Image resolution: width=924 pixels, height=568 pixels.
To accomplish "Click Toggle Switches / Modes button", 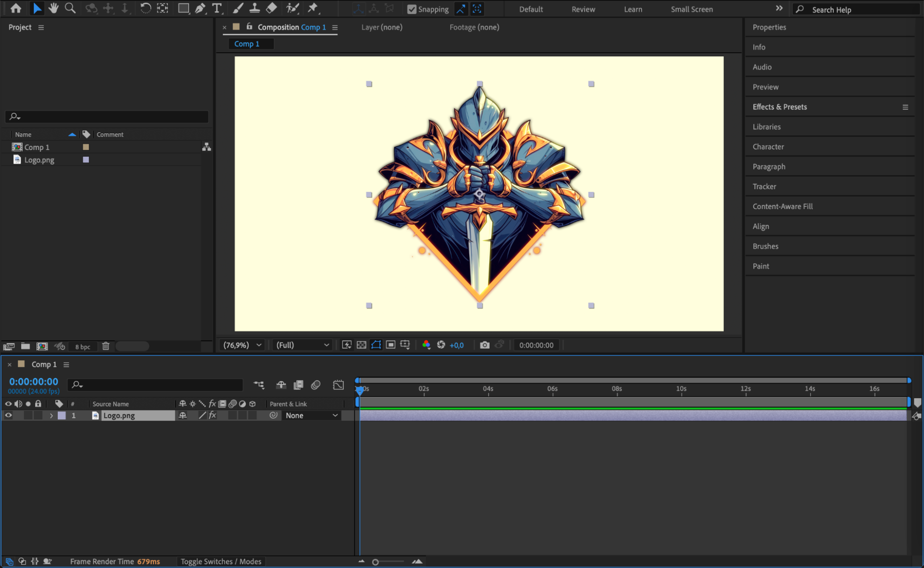I will click(x=221, y=562).
